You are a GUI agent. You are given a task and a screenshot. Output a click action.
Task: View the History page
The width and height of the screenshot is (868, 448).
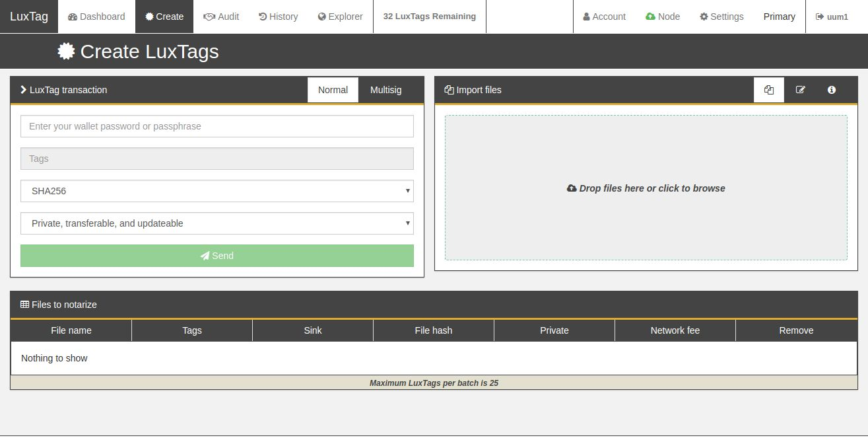pos(278,17)
